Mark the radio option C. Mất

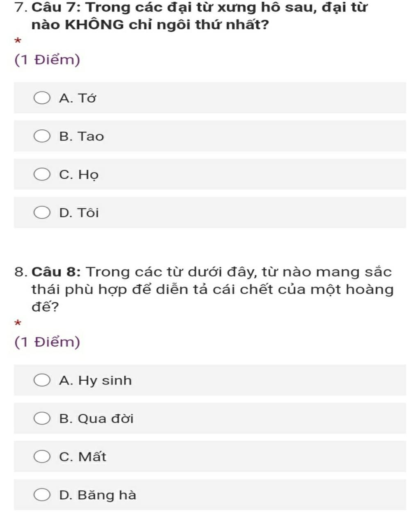point(42,457)
